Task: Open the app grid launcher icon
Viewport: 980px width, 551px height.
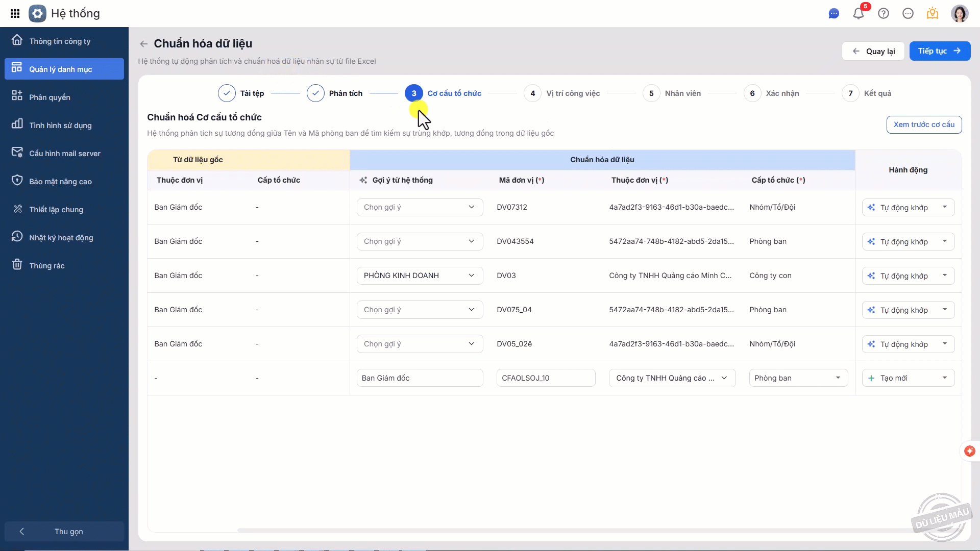Action: click(15, 14)
